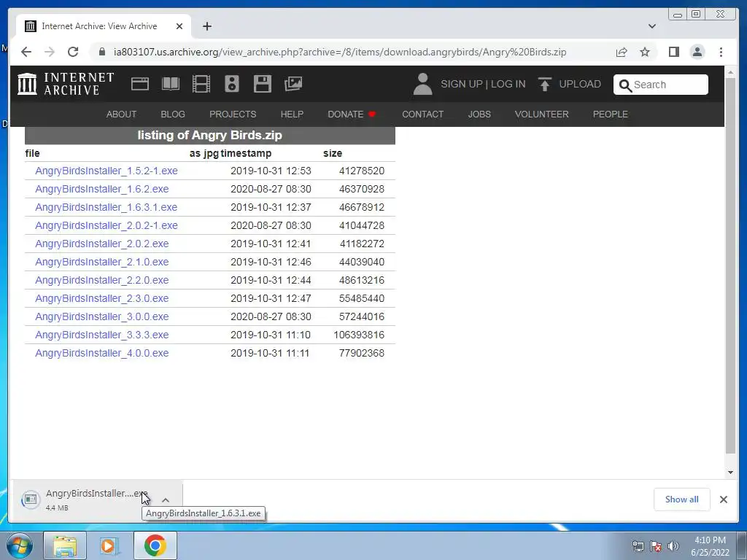Open the PEOPLE menu item

click(611, 114)
